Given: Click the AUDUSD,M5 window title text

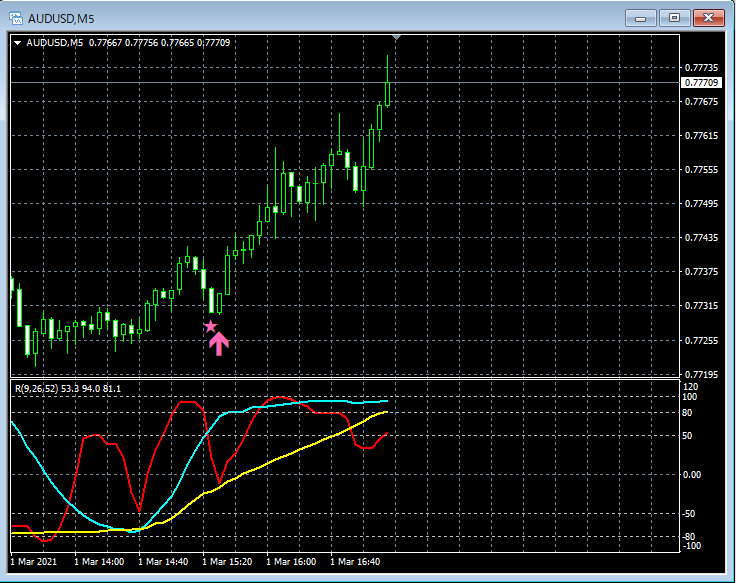Looking at the screenshot, I should [x=61, y=19].
